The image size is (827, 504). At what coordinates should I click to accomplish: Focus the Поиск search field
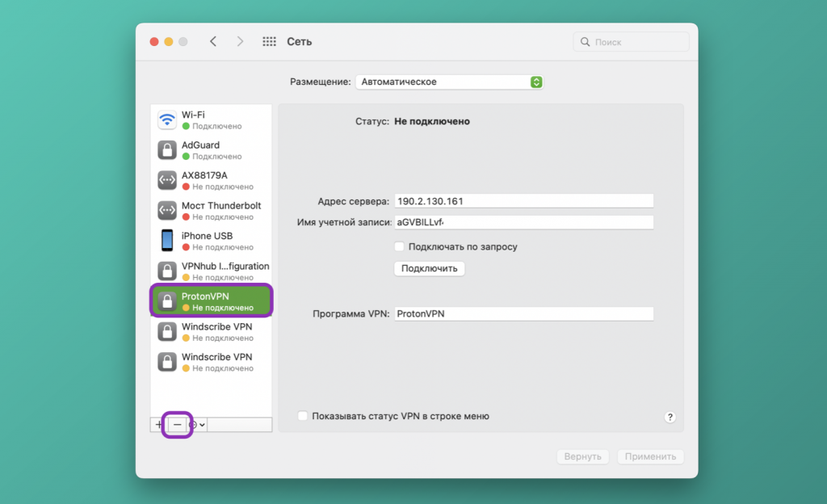tap(632, 42)
